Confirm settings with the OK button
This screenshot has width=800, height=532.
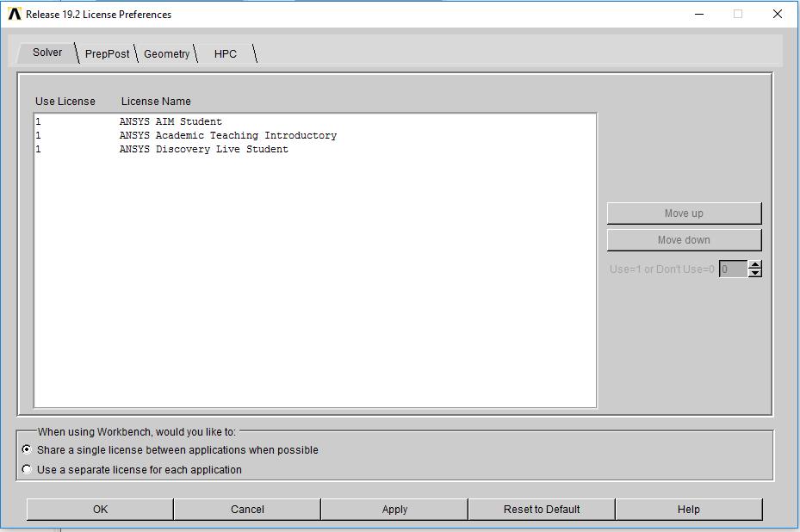[x=100, y=509]
